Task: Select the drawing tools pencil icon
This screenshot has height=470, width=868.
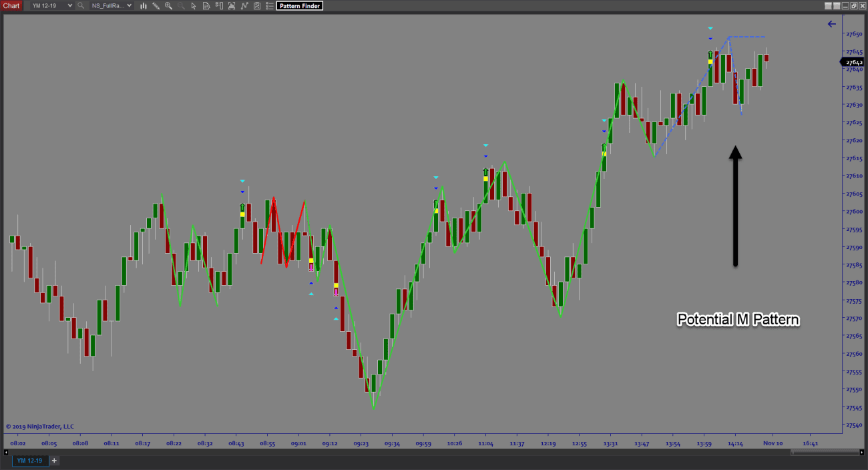Action: (156, 6)
